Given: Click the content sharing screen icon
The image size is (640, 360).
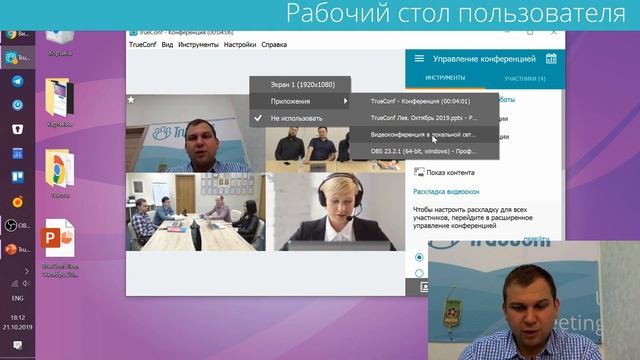Looking at the screenshot, I should [419, 172].
